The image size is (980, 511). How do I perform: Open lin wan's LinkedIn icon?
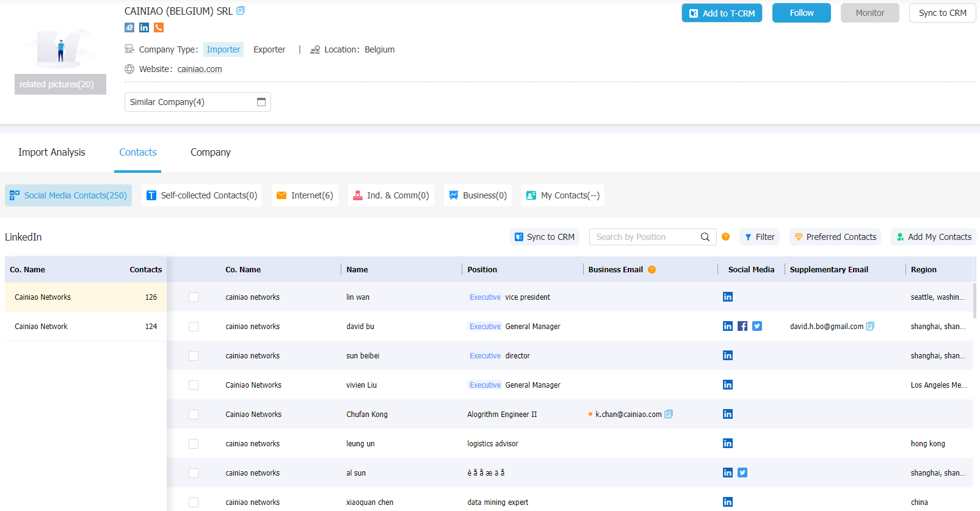click(728, 297)
